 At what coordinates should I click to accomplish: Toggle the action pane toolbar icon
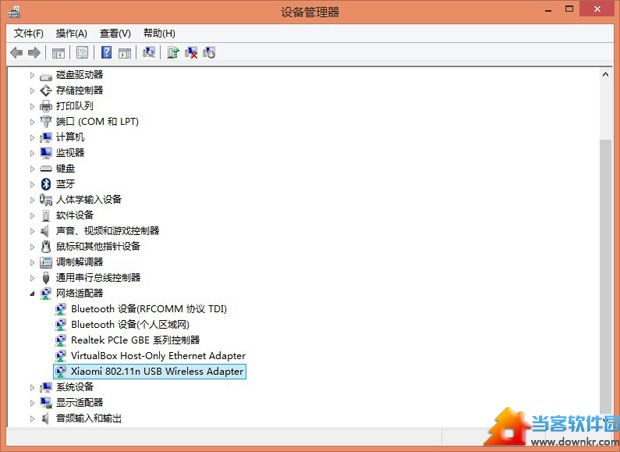125,53
